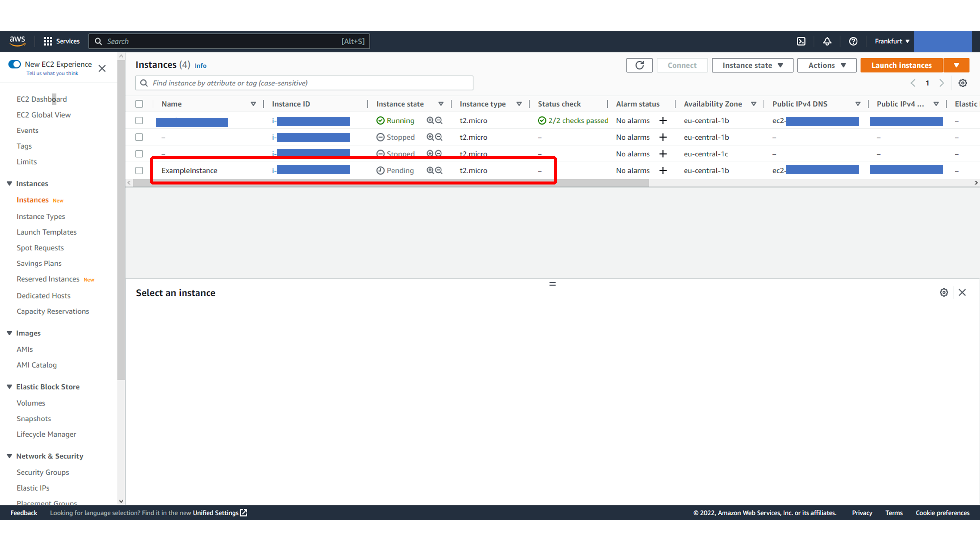Image resolution: width=980 pixels, height=551 pixels.
Task: Open the Frankfurt region dropdown
Action: (892, 41)
